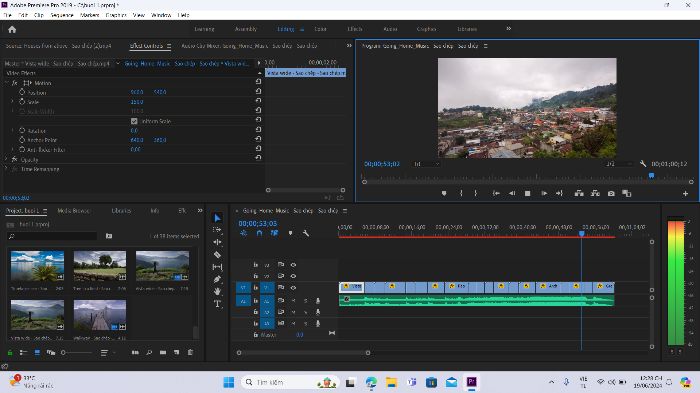This screenshot has width=700, height=393.
Task: Add marker in Program monitor
Action: point(444,193)
